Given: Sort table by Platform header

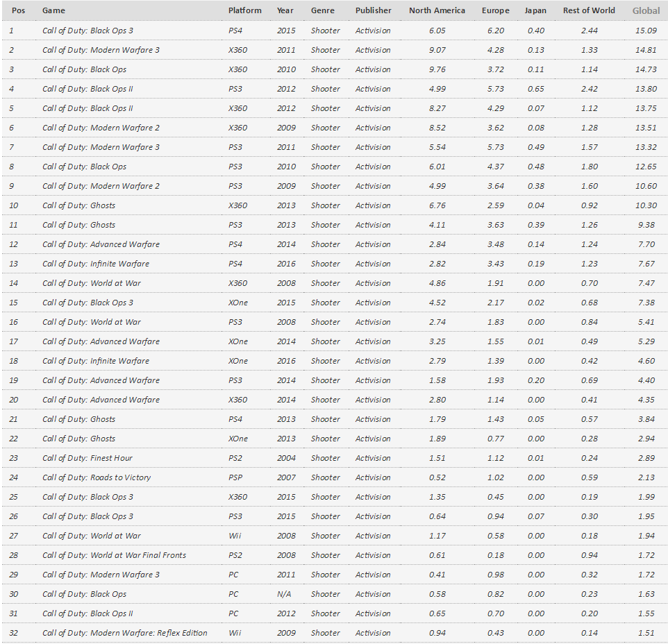Looking at the screenshot, I should [245, 10].
